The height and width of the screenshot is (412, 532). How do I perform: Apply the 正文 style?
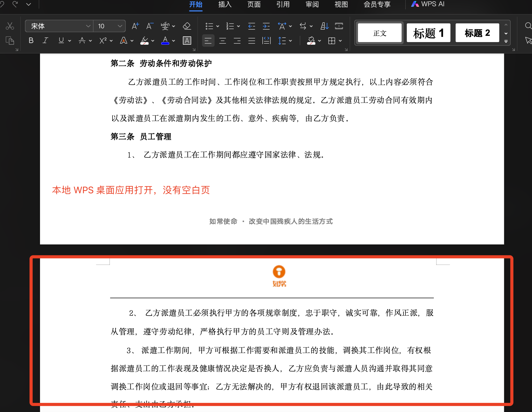380,33
